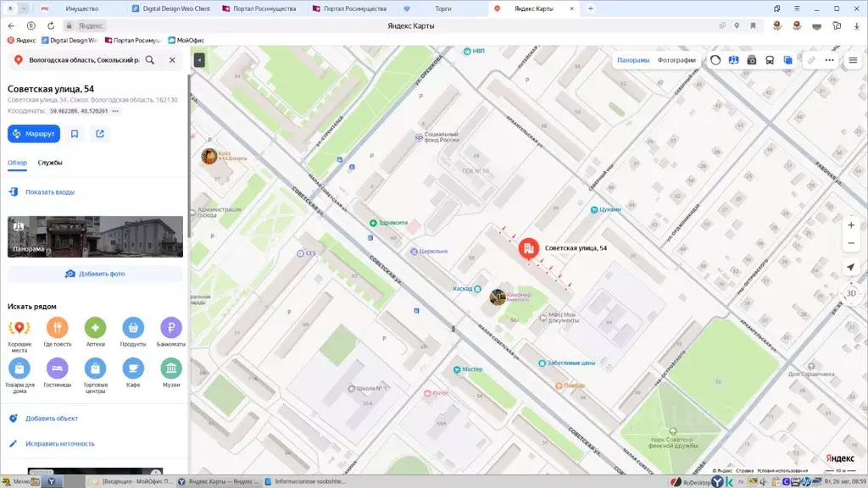Click the share icon next to bookmark
This screenshot has width=868, height=488.
100,134
